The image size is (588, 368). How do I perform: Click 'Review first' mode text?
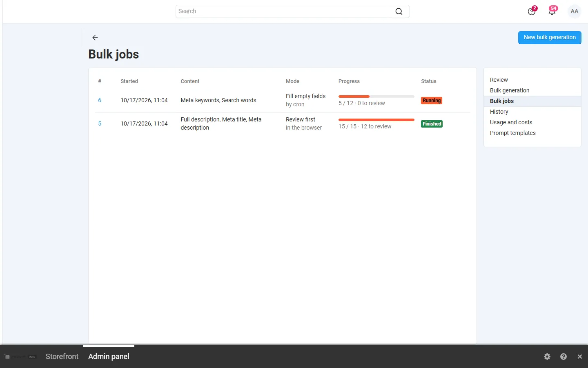click(301, 119)
